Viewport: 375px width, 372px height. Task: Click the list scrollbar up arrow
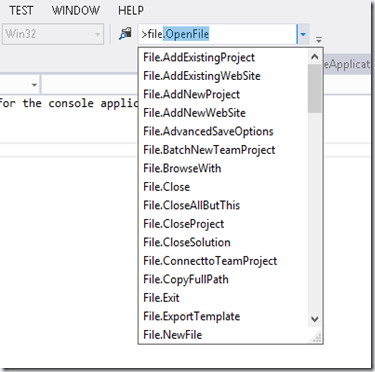(314, 57)
